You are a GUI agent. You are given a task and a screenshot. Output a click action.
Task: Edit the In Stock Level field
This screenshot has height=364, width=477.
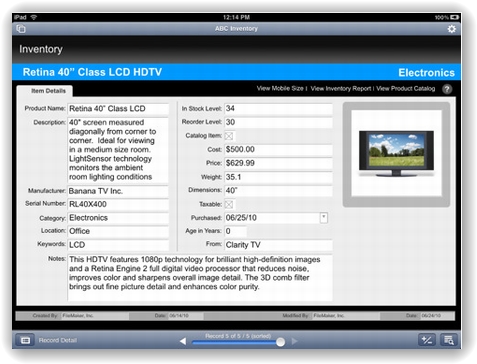point(278,108)
